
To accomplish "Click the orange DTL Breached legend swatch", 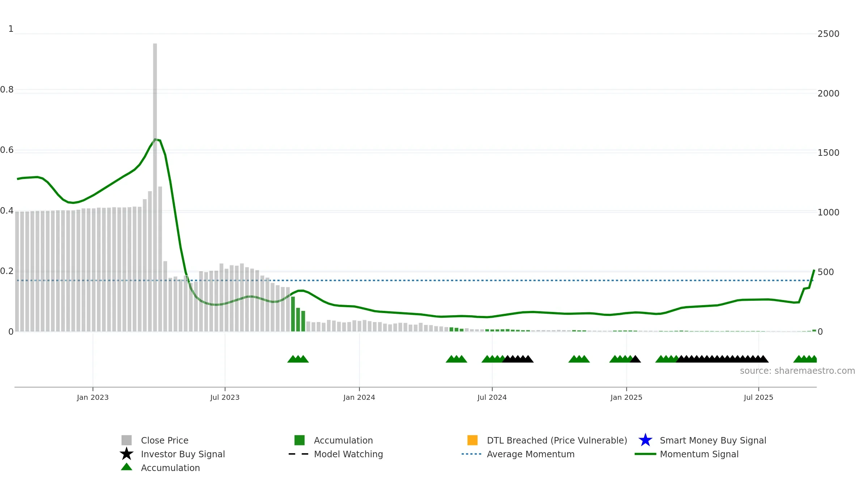I will click(x=472, y=440).
